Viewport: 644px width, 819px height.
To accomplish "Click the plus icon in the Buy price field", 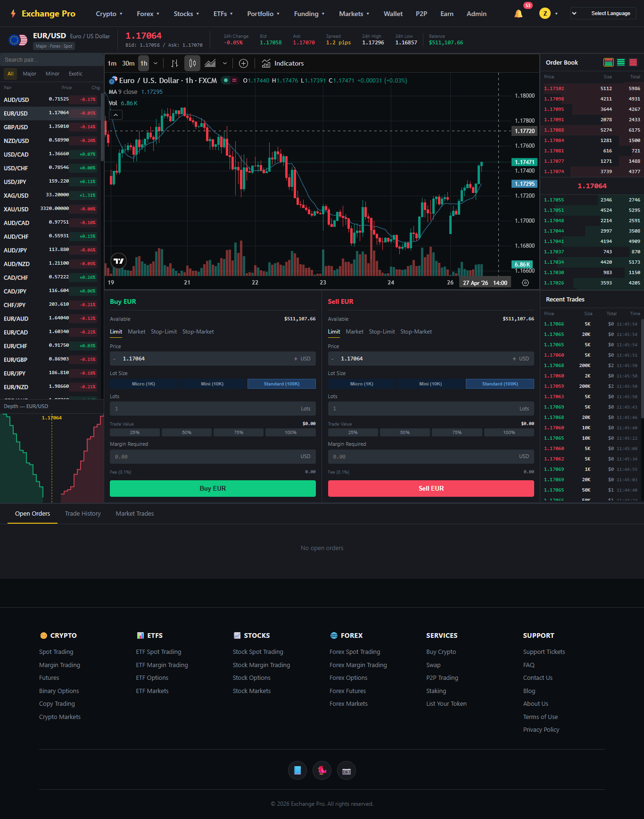I will click(296, 359).
